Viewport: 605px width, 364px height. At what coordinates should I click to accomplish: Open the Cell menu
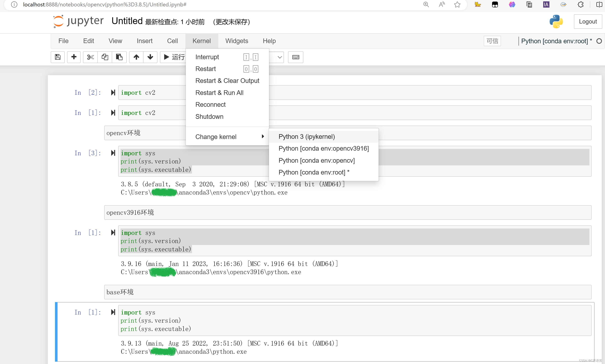point(172,41)
